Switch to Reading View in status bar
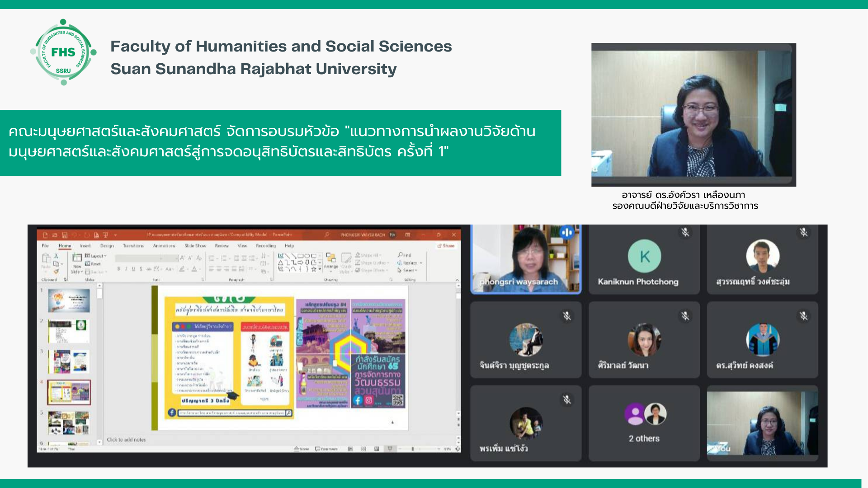 (x=377, y=449)
